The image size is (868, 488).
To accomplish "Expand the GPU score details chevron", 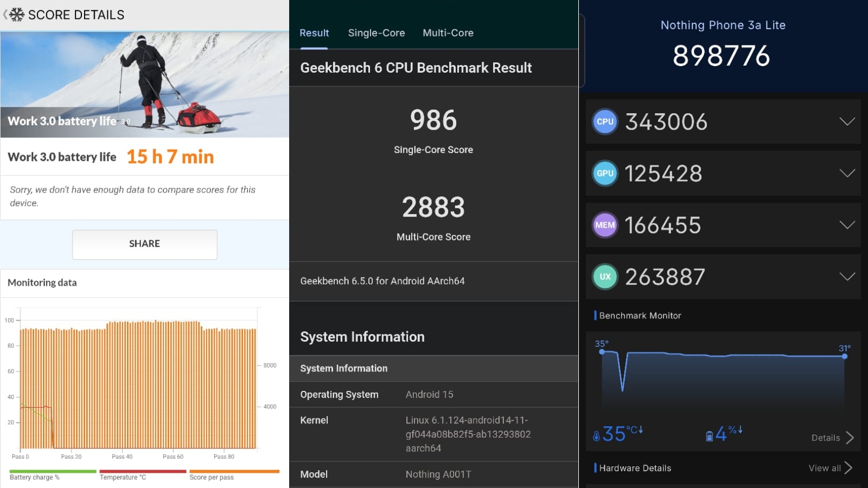I will coord(846,173).
